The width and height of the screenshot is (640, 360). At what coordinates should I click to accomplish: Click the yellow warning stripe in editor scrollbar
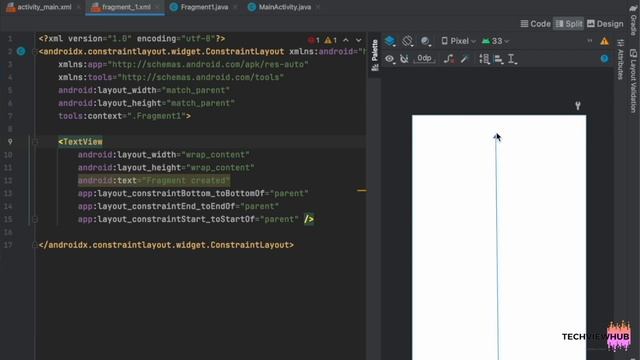[x=361, y=190]
